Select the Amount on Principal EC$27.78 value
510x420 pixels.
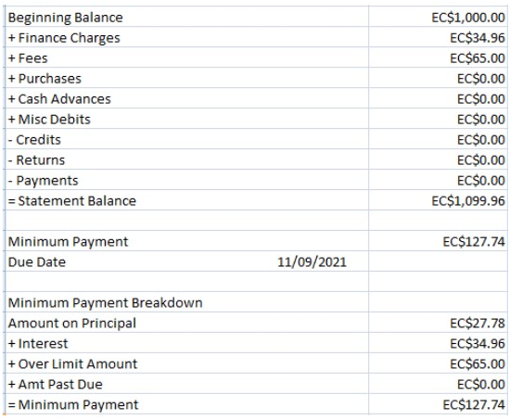click(478, 324)
